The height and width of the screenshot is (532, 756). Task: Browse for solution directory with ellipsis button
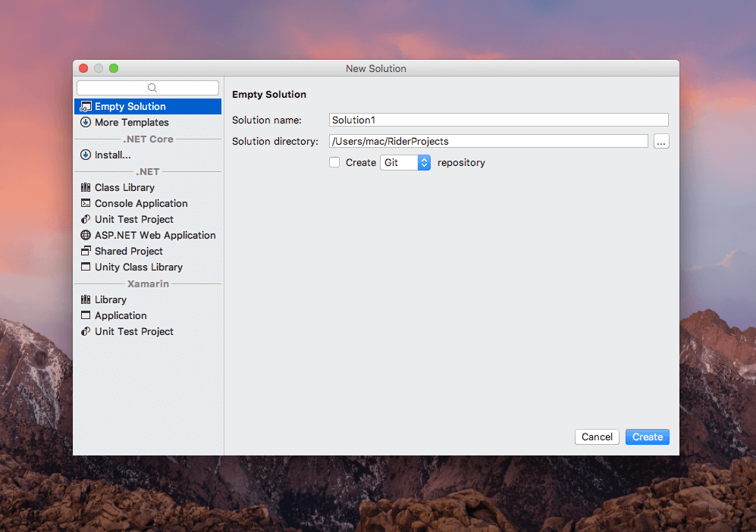point(661,141)
